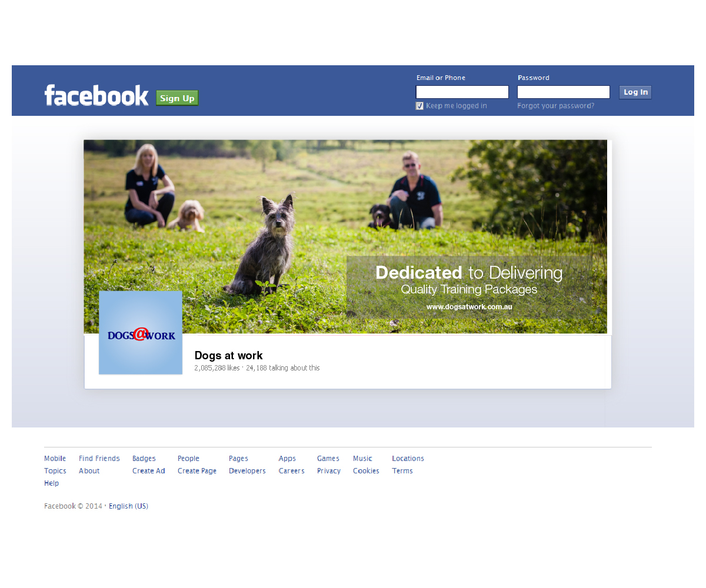Open the Create Ad footer link
Viewport: 706px width, 588px height.
click(x=149, y=471)
